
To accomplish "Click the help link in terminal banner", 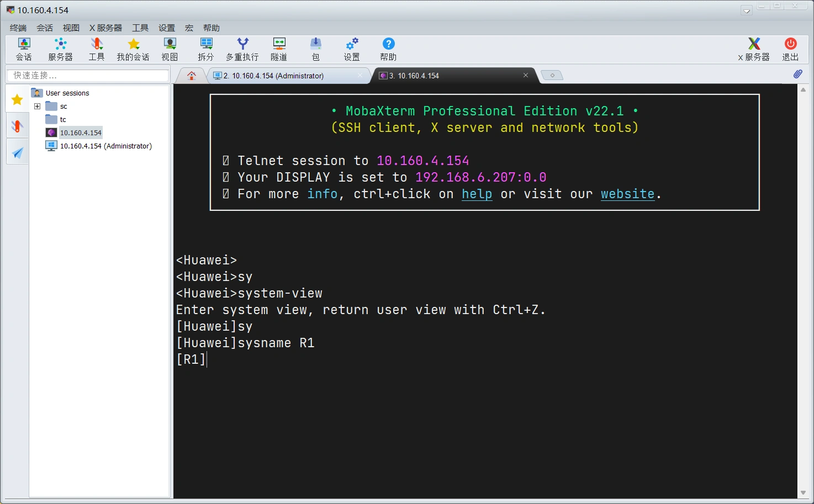I will pyautogui.click(x=477, y=194).
